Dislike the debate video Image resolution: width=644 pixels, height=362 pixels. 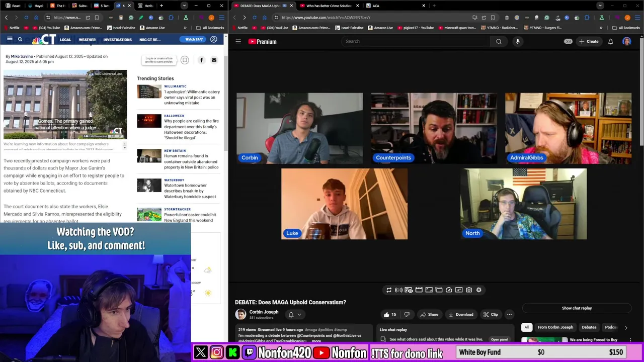[407, 315]
